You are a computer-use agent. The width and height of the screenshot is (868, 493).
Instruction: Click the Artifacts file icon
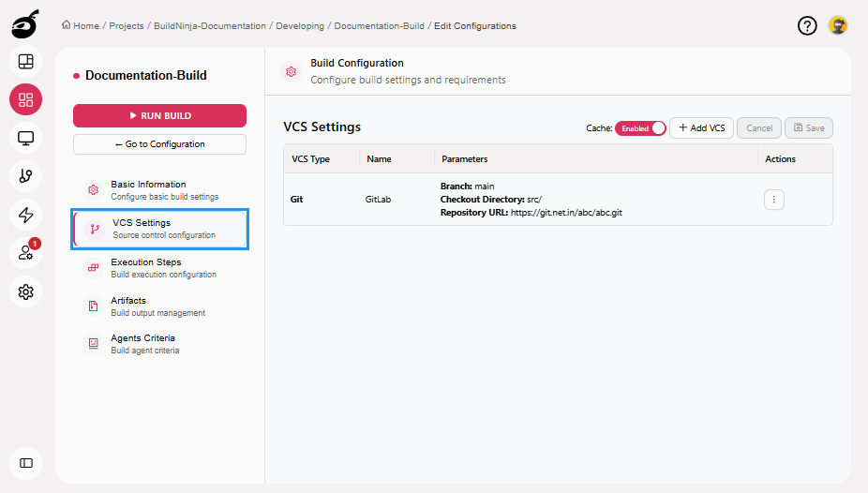click(x=93, y=306)
